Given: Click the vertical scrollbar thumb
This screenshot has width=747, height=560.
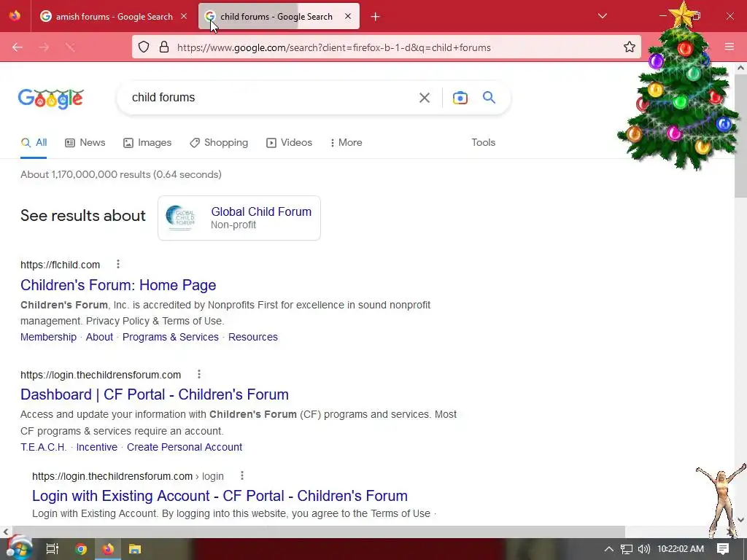Looking at the screenshot, I should point(740,136).
